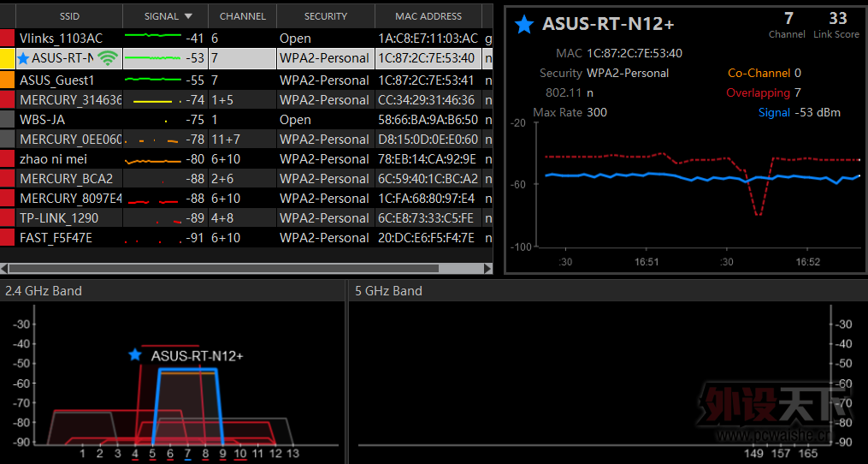Click the orange color swatch for ASUS_Guest1
This screenshot has width=868, height=464.
pos(7,80)
